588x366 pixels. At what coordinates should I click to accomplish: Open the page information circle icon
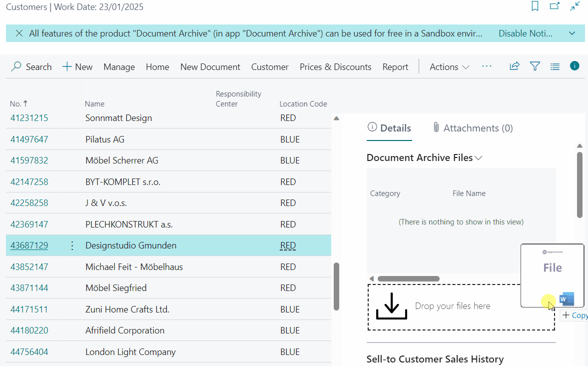pyautogui.click(x=575, y=65)
